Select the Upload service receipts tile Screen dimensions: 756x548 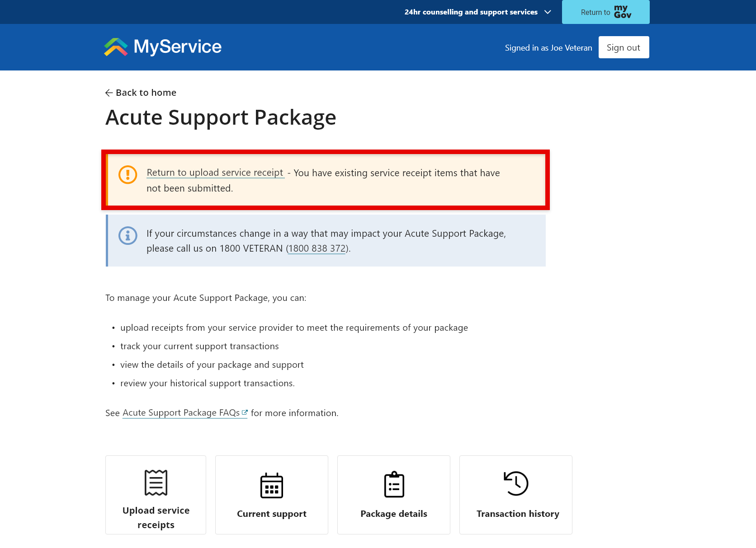click(156, 495)
